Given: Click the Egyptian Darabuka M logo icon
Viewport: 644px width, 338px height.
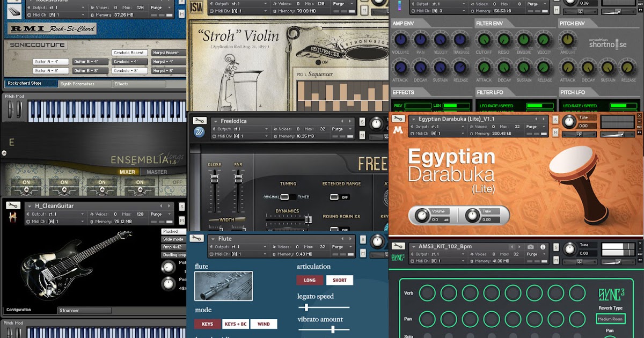Looking at the screenshot, I should 398,130.
